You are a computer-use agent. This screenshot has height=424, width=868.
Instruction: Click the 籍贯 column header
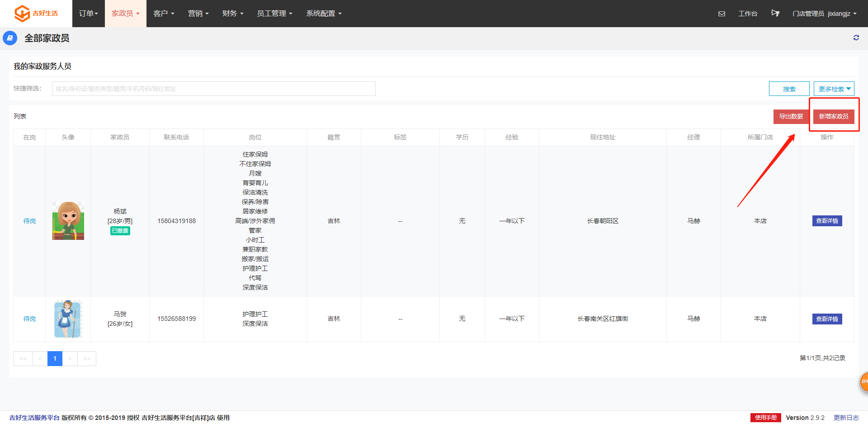[334, 137]
